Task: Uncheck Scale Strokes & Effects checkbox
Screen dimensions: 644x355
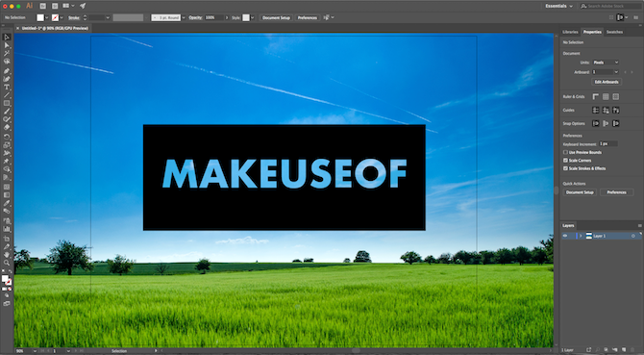Action: pyautogui.click(x=565, y=168)
